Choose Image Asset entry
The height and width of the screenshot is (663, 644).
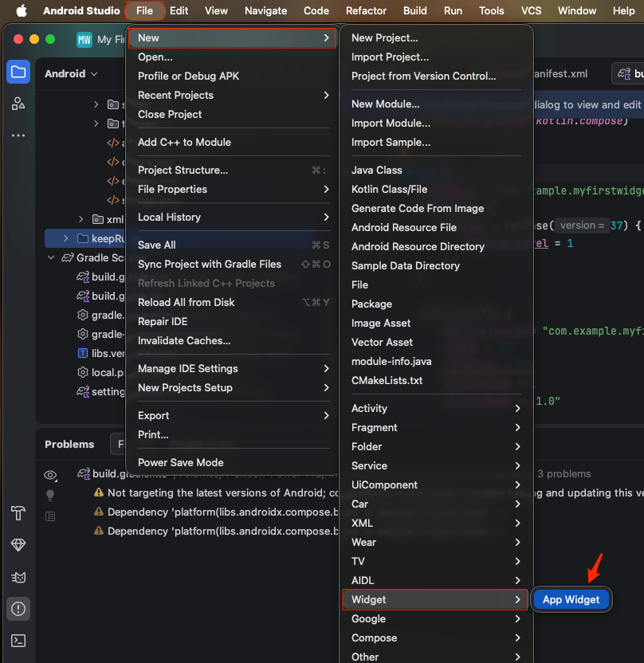click(x=435, y=323)
